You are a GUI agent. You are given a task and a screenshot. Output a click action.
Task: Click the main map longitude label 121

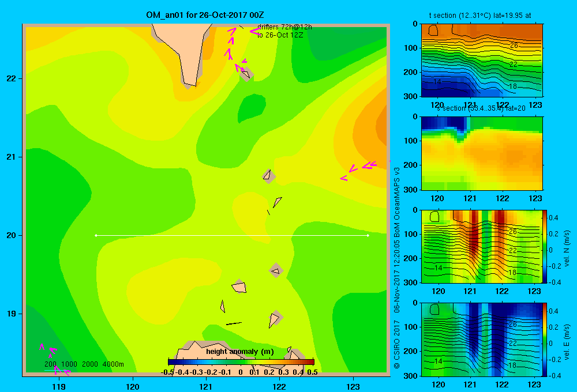(206, 386)
